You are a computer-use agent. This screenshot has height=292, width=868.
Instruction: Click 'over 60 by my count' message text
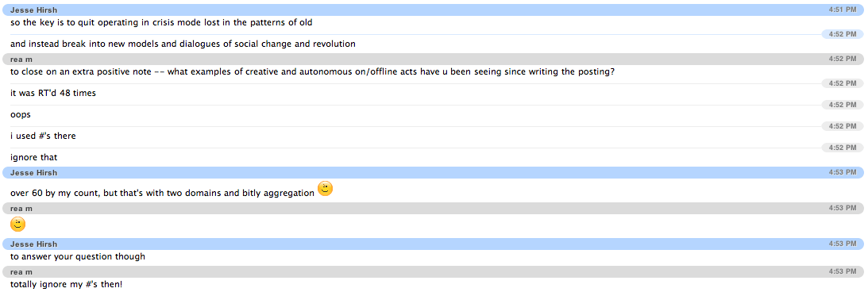(163, 194)
